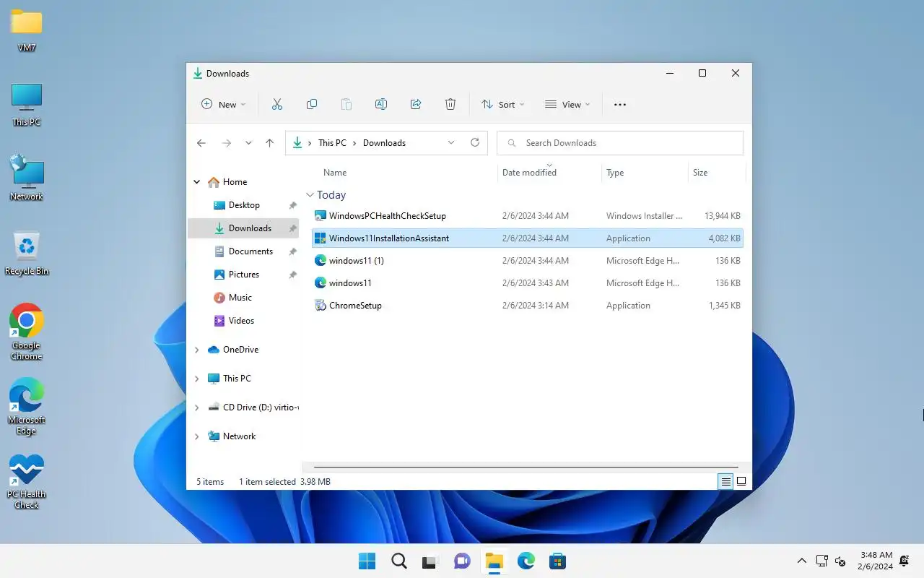The image size is (924, 578).
Task: Launch Microsoft Edge desktop shortcut
Action: [27, 407]
